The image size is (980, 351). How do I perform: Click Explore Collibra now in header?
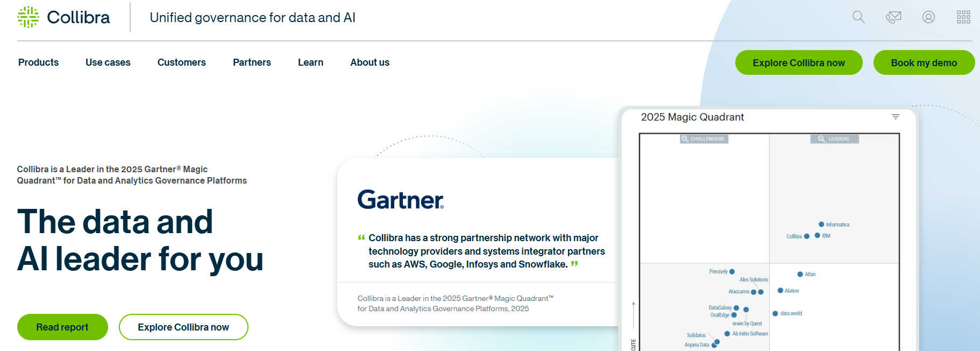click(798, 63)
